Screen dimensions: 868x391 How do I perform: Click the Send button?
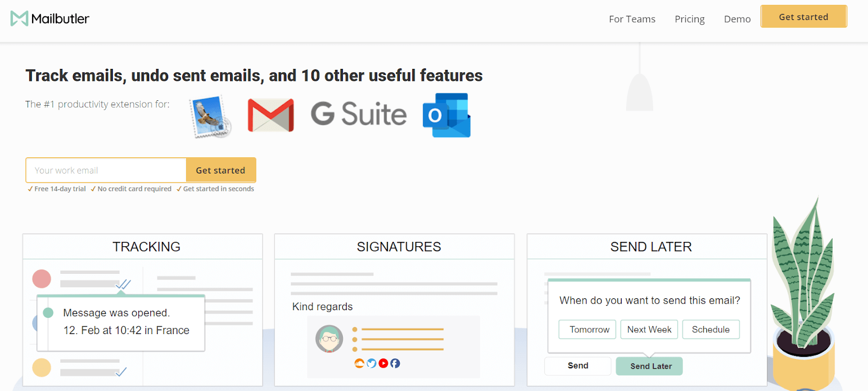click(578, 366)
